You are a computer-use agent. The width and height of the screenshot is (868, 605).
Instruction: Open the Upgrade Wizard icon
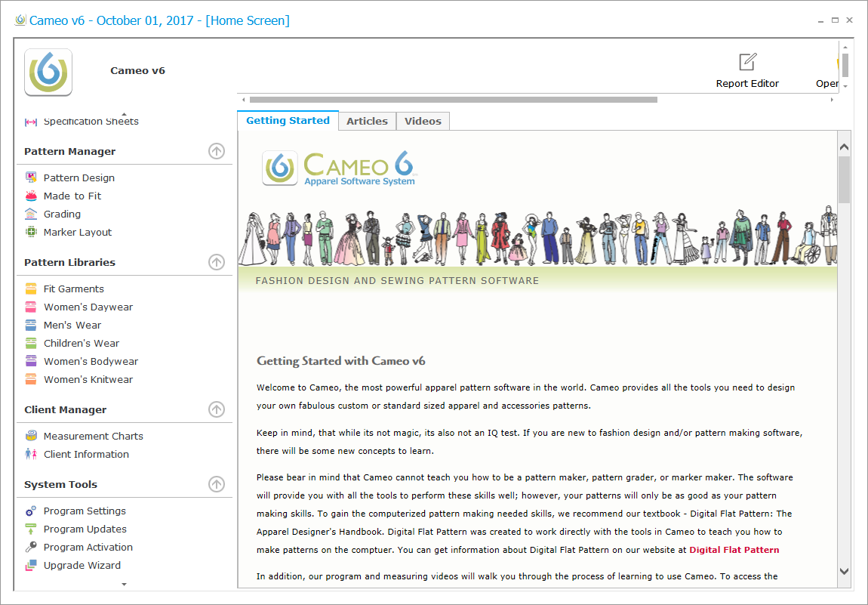(31, 565)
